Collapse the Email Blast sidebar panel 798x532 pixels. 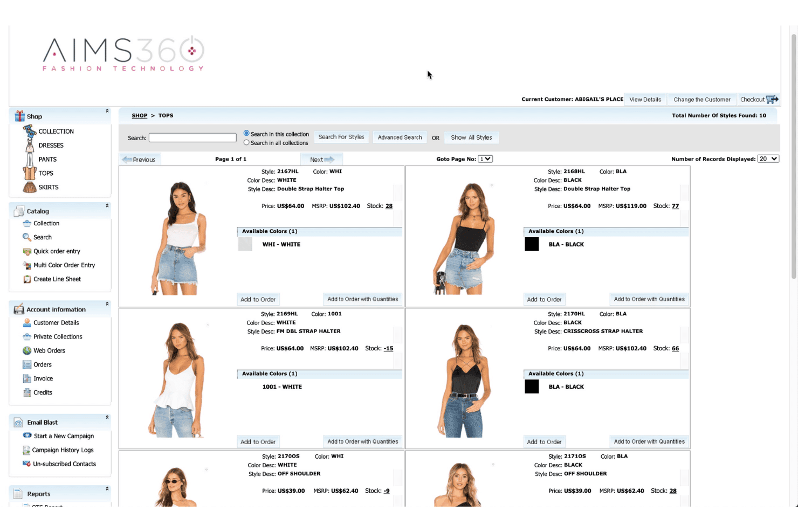(x=107, y=417)
